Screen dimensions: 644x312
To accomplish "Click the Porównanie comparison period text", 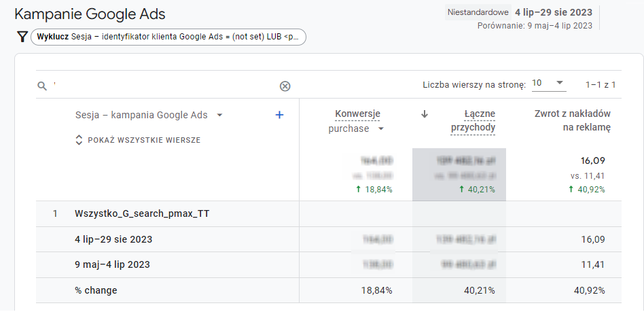I will [x=535, y=26].
